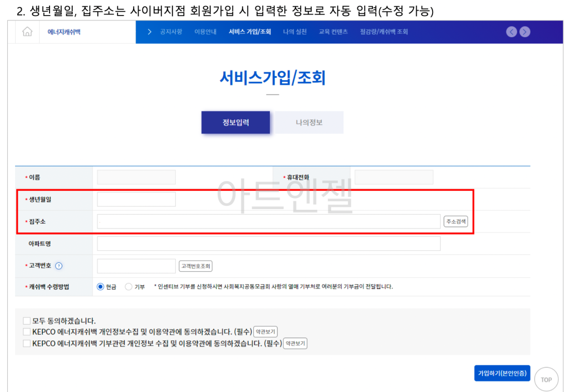Check the KEPCO 개인정보수집 필수 agreement checkbox
This screenshot has height=392, width=570.
click(x=26, y=332)
